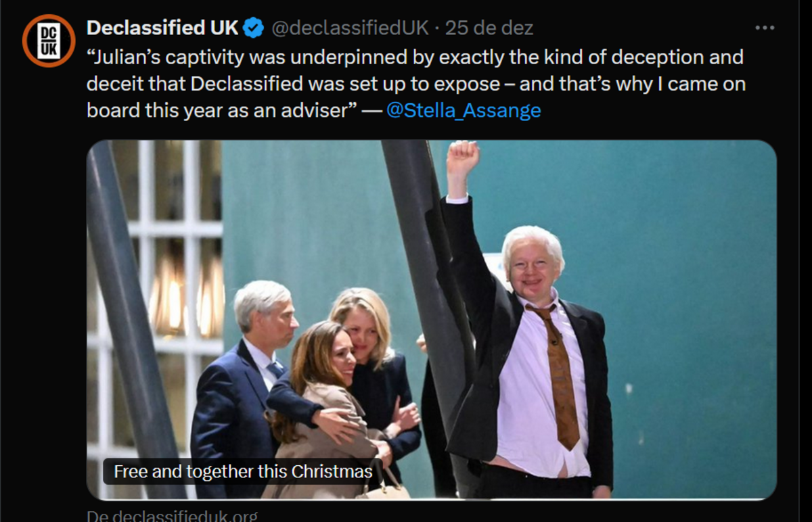This screenshot has height=522, width=812.
Task: Click the tweet line starting "Julian's captivity"
Action: 415,57
